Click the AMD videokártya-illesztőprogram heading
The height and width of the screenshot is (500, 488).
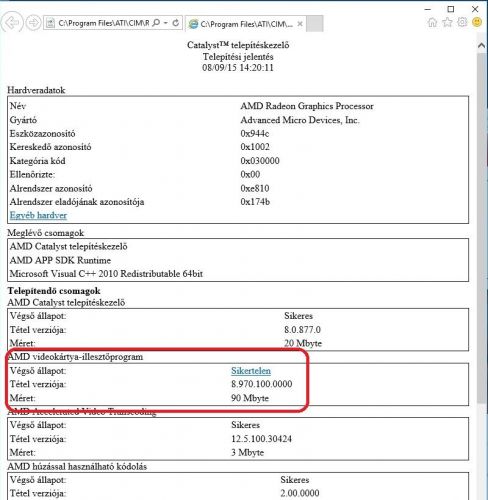75,357
